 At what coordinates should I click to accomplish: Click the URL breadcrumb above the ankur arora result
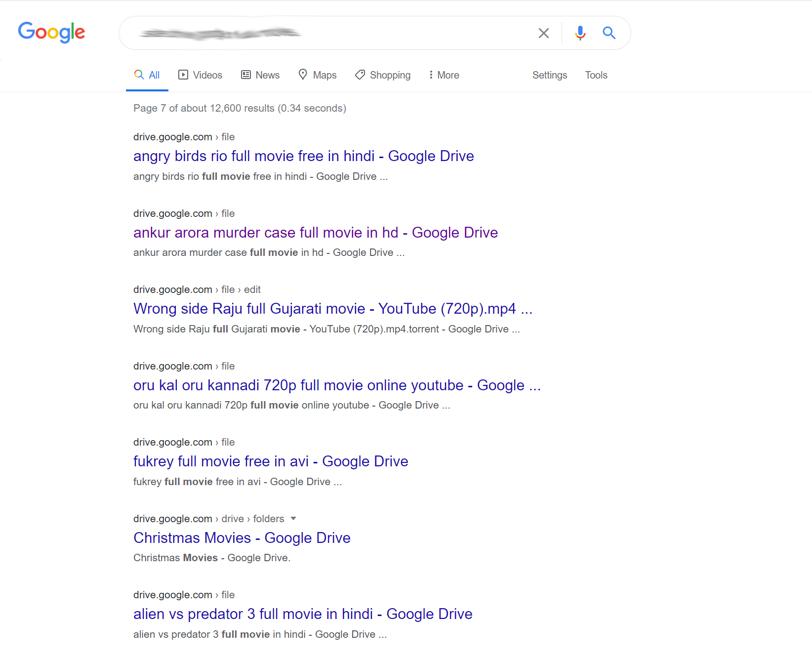click(x=184, y=213)
